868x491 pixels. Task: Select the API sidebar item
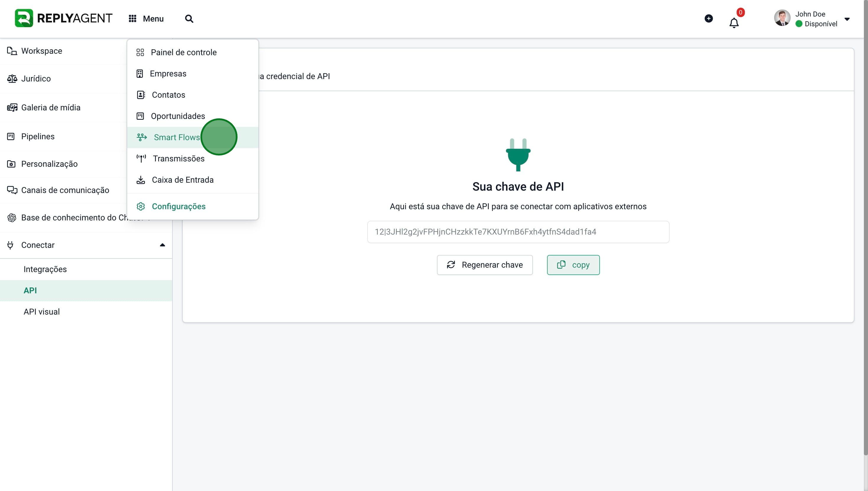coord(86,290)
